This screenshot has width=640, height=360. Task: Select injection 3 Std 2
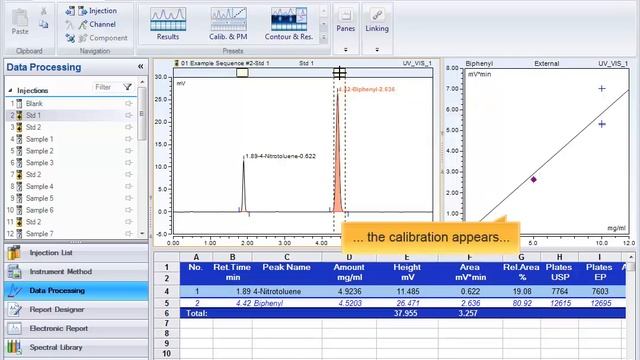click(x=71, y=127)
